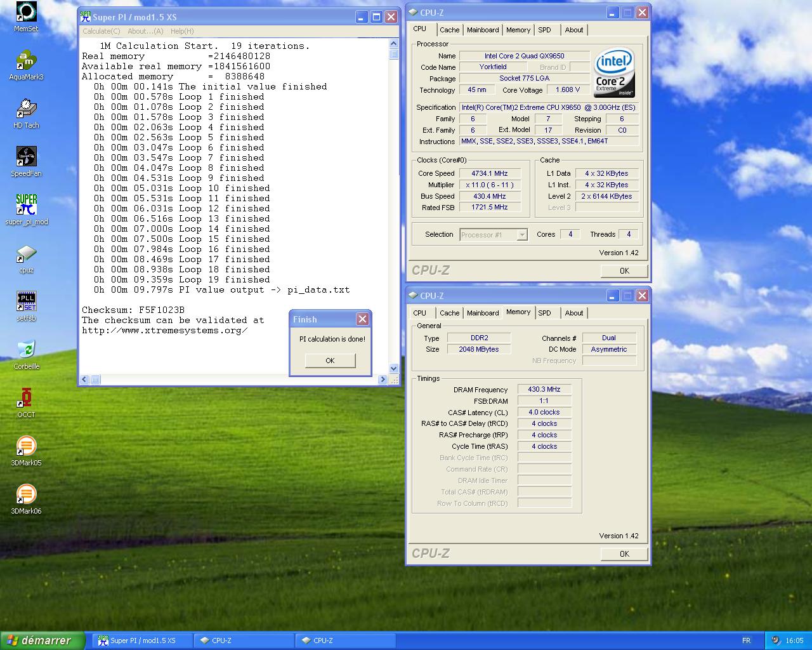812x650 pixels.
Task: Switch to Mainboard tab in upper CPU-Z
Action: click(x=483, y=30)
